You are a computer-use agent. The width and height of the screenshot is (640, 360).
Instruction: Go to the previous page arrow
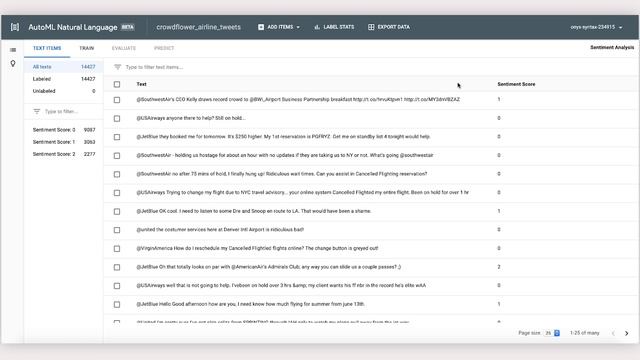click(x=613, y=333)
